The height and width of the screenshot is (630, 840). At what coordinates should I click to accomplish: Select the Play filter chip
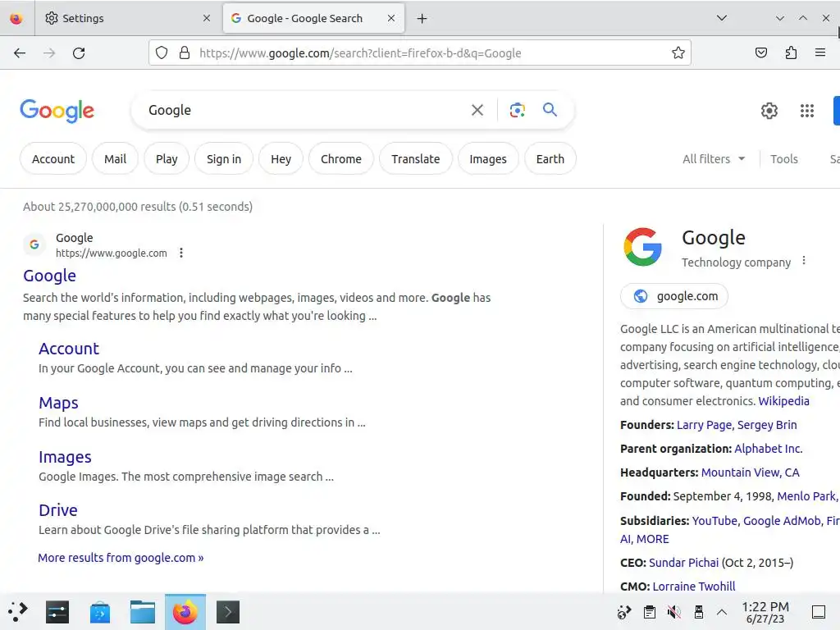tap(167, 159)
